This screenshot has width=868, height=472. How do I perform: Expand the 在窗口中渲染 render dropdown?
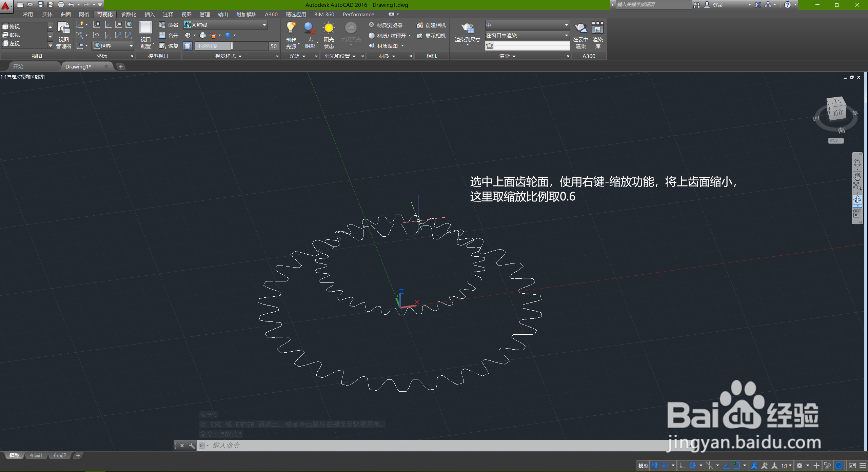coord(566,35)
